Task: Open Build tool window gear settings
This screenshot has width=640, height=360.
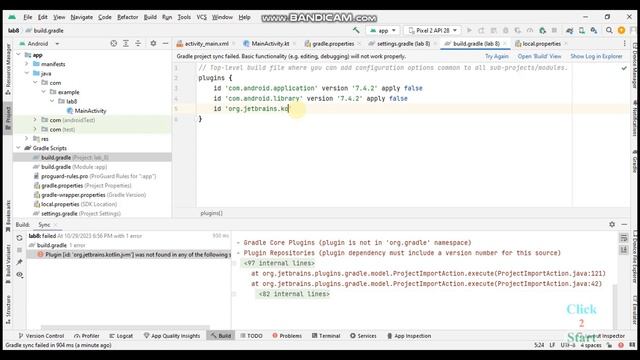Action: click(x=612, y=224)
